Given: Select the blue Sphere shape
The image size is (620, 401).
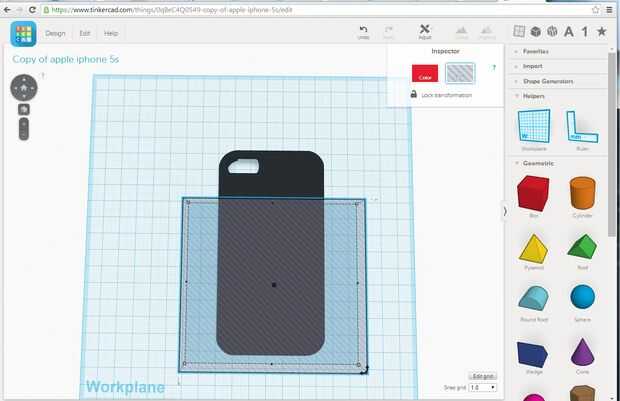Looking at the screenshot, I should pyautogui.click(x=582, y=297).
